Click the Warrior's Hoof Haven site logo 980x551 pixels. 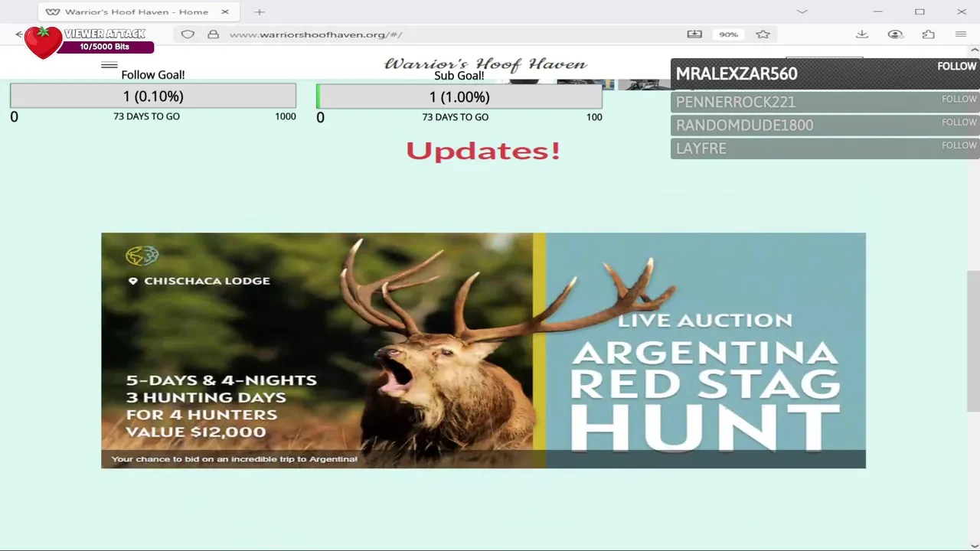tap(485, 64)
